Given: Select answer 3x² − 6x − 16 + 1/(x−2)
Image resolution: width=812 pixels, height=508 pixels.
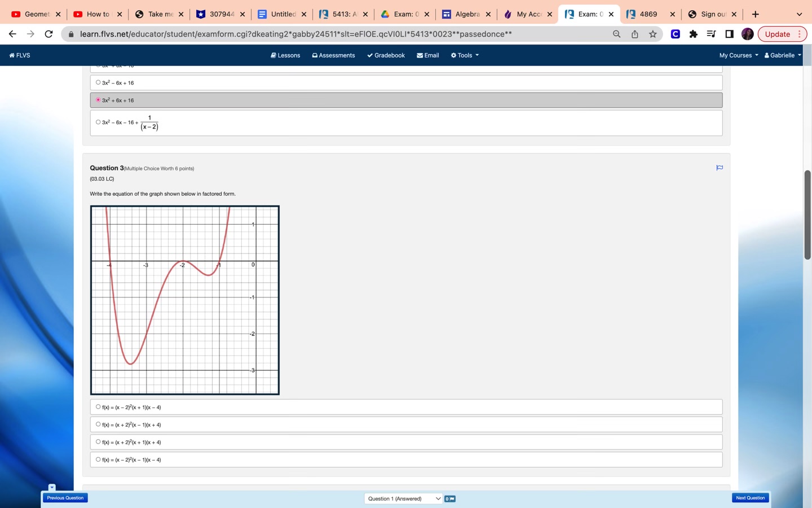Looking at the screenshot, I should pos(406,122).
